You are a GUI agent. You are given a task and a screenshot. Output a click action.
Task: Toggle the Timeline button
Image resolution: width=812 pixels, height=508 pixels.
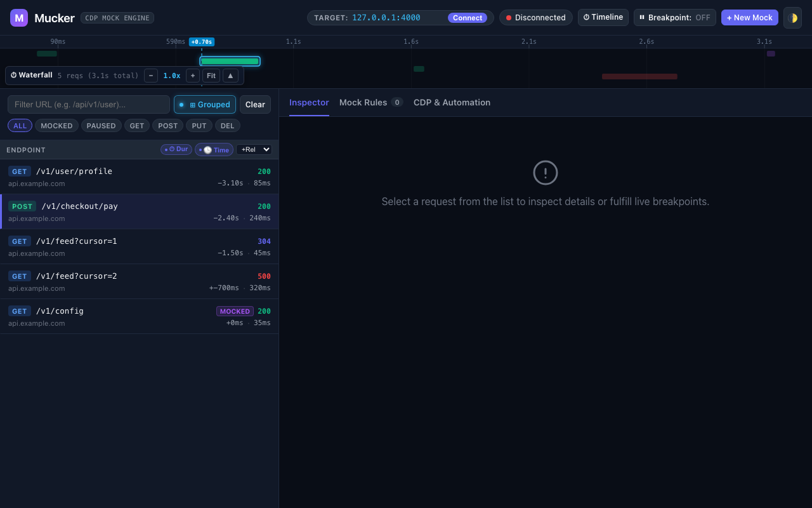tap(603, 17)
